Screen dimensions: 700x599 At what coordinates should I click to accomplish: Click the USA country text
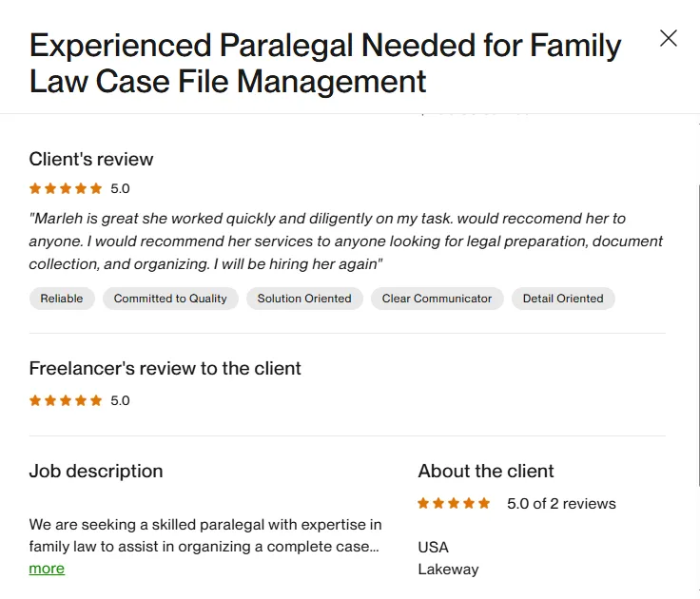coord(433,547)
